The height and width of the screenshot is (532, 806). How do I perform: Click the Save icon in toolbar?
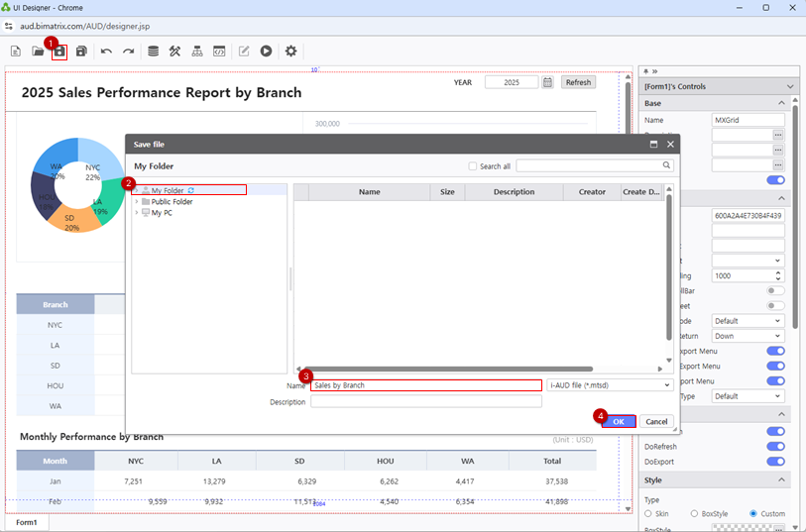click(x=59, y=52)
